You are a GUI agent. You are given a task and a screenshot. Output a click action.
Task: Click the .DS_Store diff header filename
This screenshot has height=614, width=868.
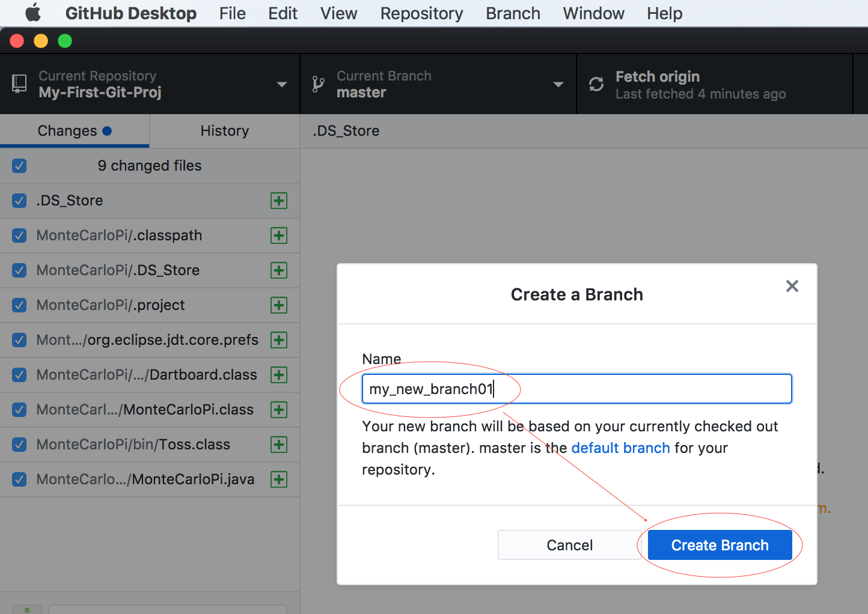[346, 131]
